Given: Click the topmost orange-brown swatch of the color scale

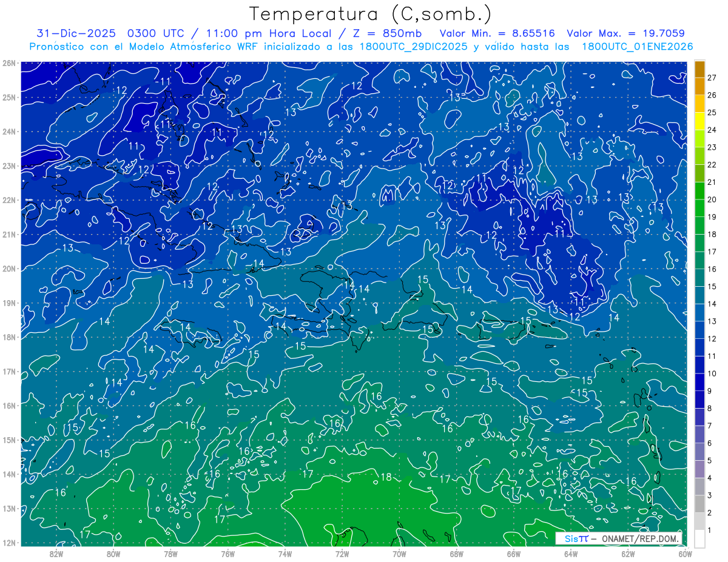Looking at the screenshot, I should tap(700, 69).
